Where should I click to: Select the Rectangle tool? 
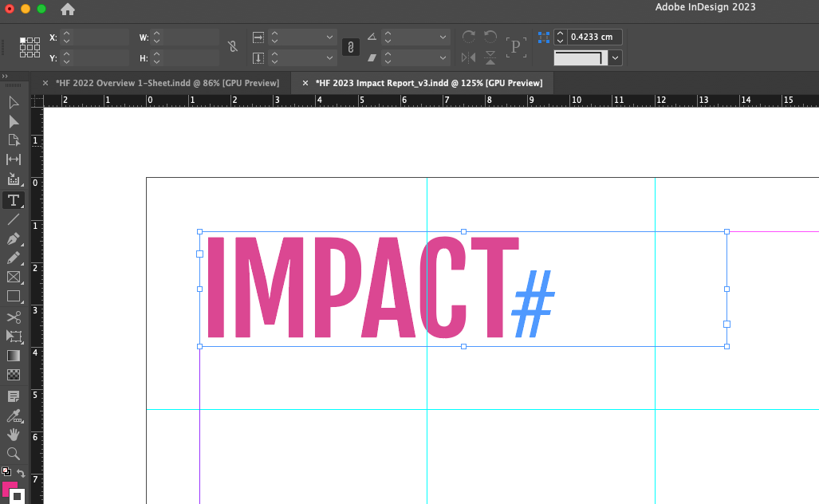coord(13,297)
